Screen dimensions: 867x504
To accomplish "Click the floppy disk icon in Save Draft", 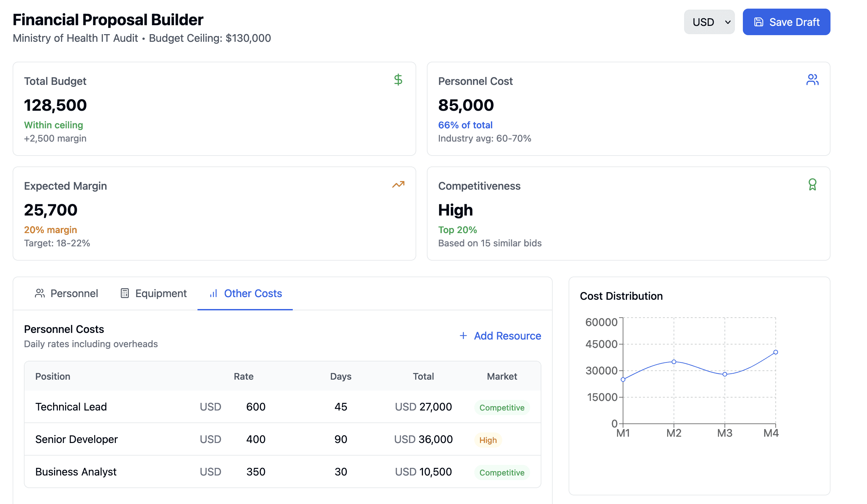I will (758, 22).
